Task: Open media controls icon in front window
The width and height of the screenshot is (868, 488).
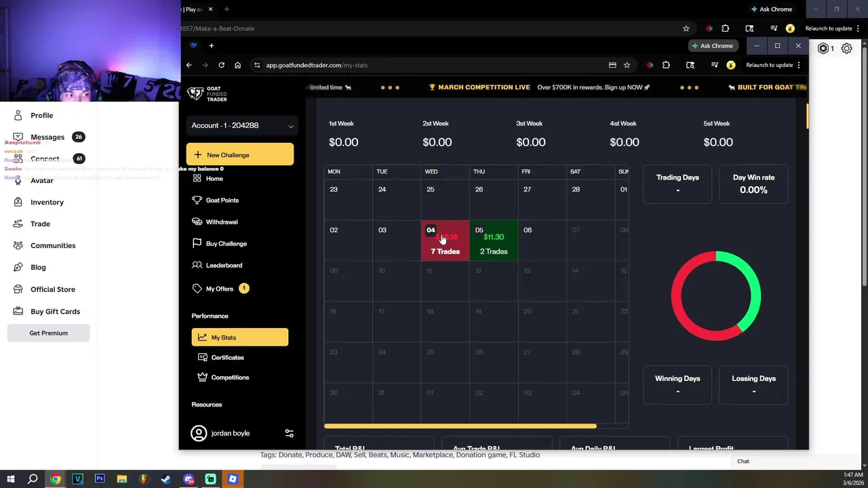Action: tap(714, 65)
